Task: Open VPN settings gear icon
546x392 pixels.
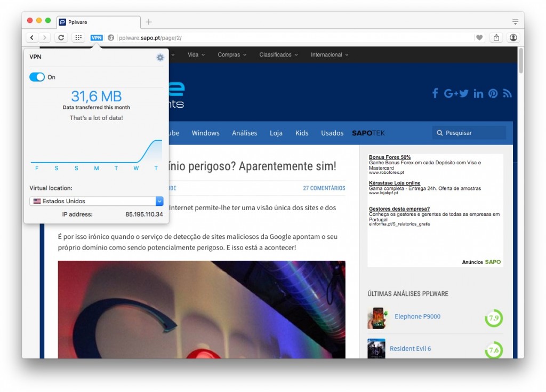Action: point(160,57)
